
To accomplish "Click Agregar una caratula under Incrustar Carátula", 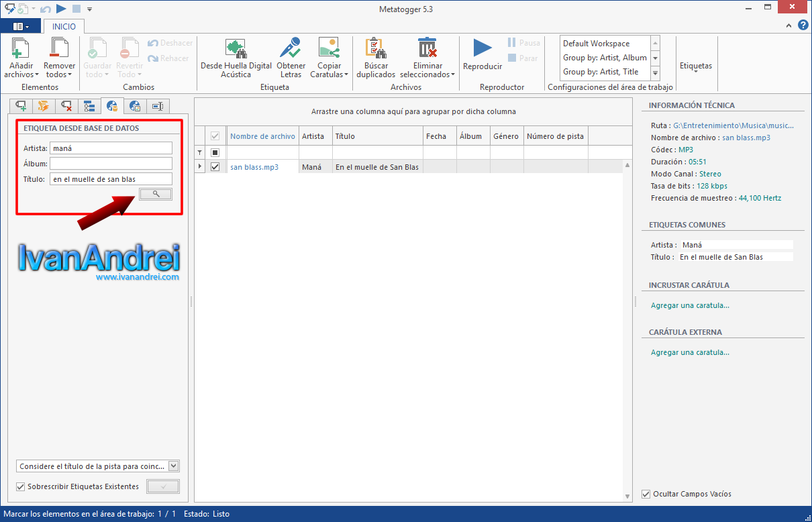I will tap(690, 305).
